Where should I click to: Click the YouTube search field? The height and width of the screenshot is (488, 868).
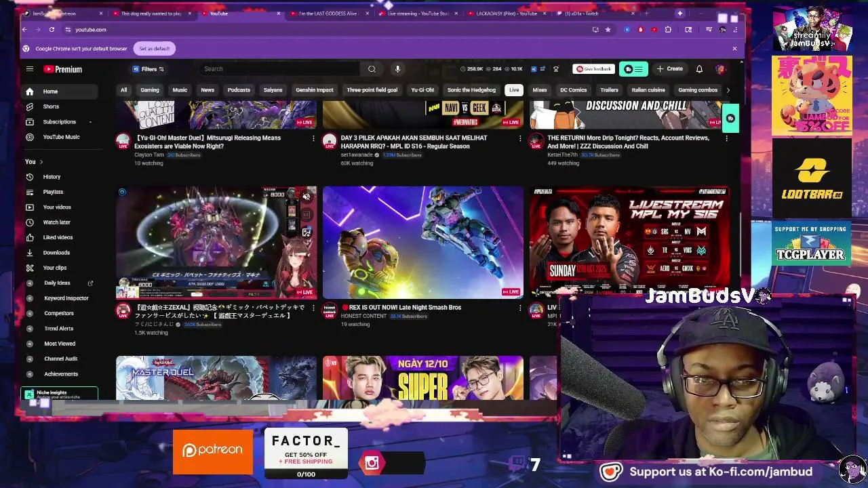[281, 69]
